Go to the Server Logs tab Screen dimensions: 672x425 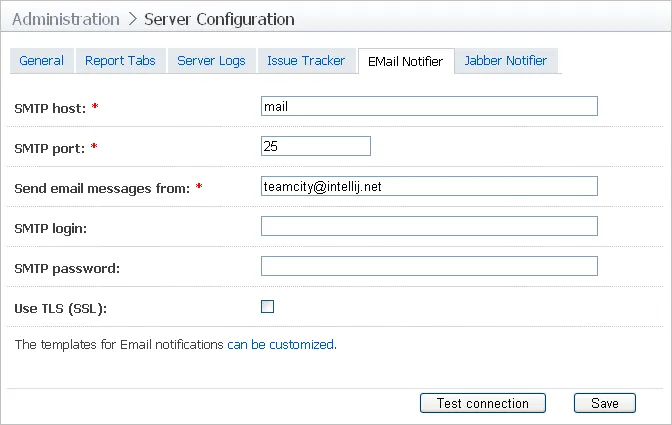[x=211, y=61]
